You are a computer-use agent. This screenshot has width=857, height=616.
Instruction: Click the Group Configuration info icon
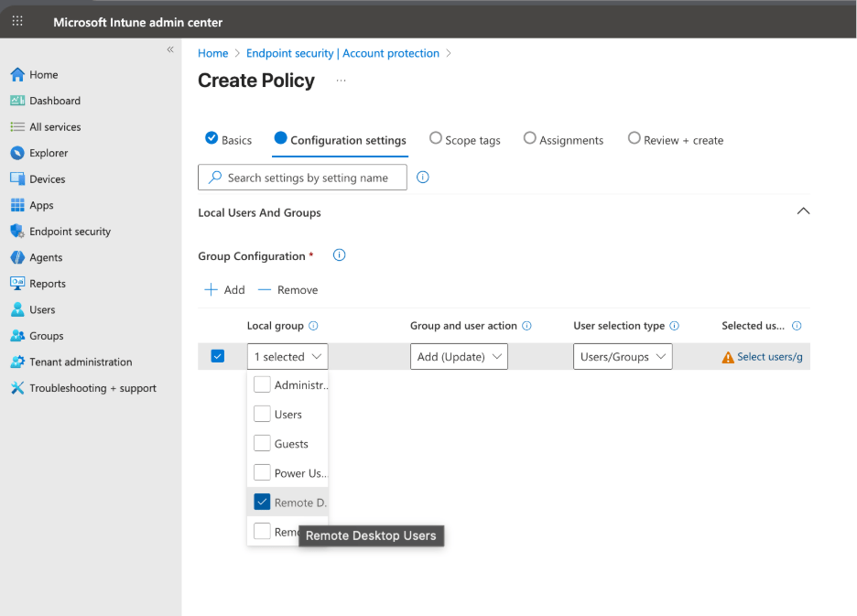click(339, 255)
